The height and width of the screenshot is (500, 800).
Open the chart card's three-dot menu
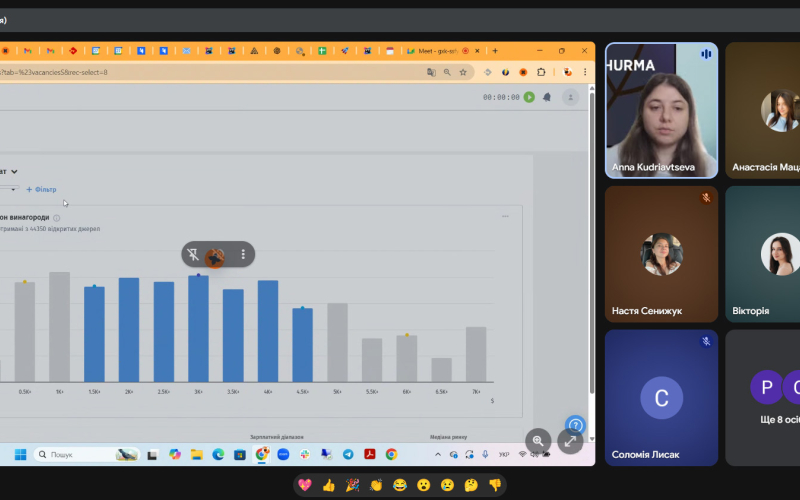[x=505, y=216]
